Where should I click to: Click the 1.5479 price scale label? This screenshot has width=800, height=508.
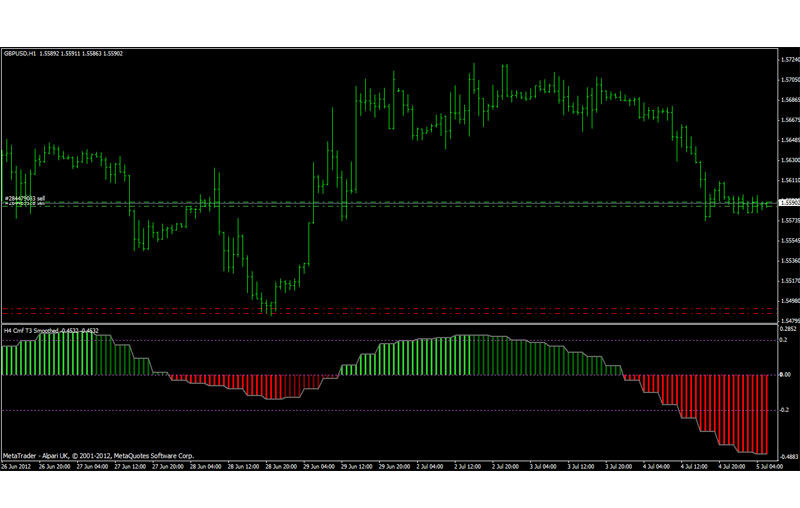[790, 321]
